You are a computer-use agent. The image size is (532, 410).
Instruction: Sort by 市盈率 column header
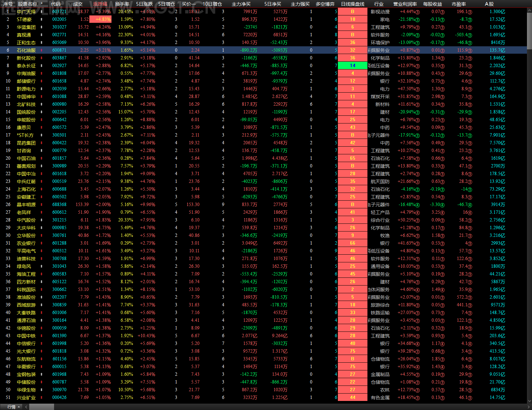(x=459, y=4)
